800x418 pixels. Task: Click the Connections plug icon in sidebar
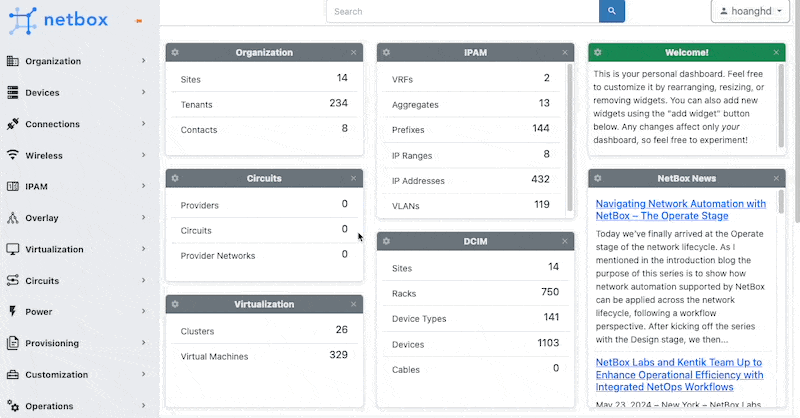tap(13, 124)
